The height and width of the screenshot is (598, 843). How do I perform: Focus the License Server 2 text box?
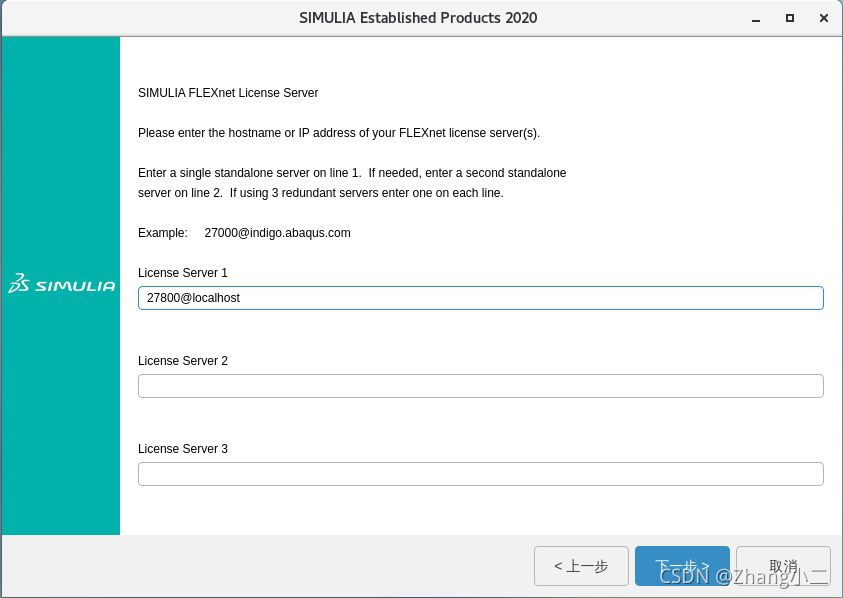tap(480, 386)
